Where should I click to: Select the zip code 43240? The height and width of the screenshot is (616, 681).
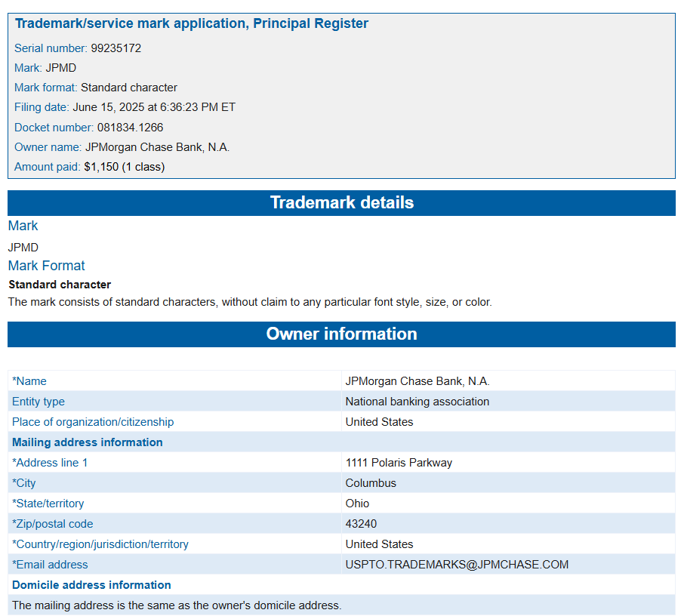pos(361,524)
